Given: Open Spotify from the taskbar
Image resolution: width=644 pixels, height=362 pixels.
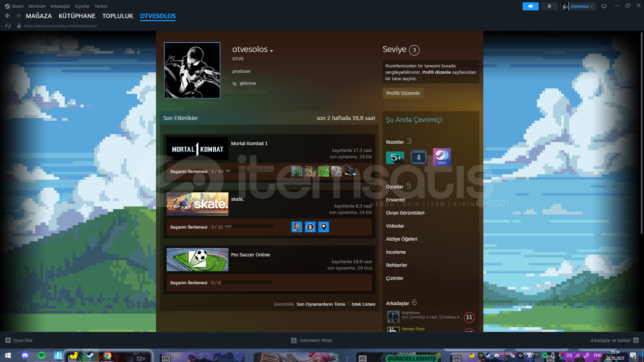Looking at the screenshot, I should point(42,356).
